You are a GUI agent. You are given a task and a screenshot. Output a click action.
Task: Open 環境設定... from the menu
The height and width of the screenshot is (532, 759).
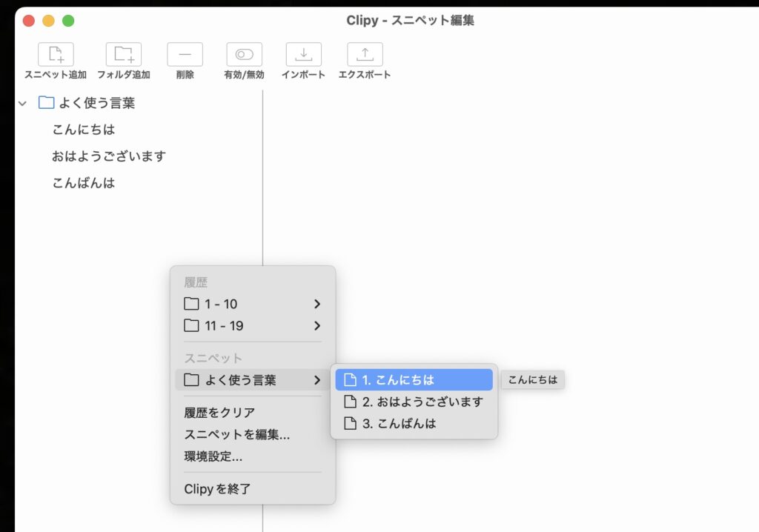pyautogui.click(x=213, y=456)
